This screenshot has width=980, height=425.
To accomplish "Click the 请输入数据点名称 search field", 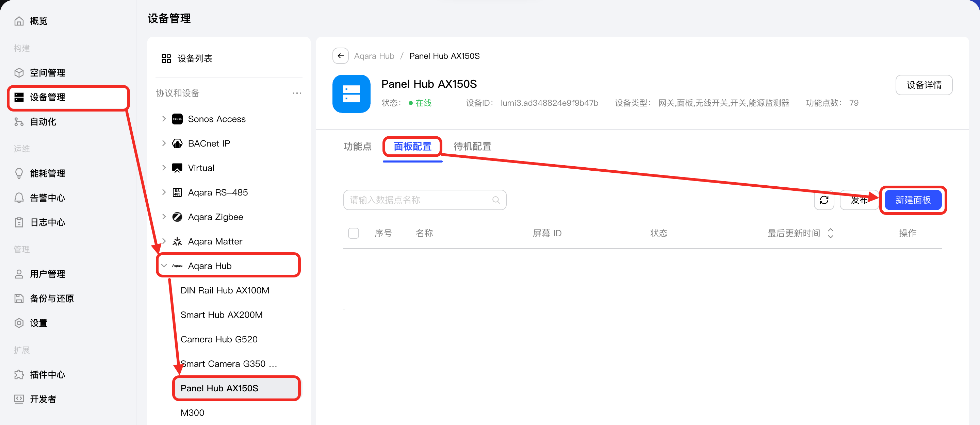I will click(x=425, y=200).
